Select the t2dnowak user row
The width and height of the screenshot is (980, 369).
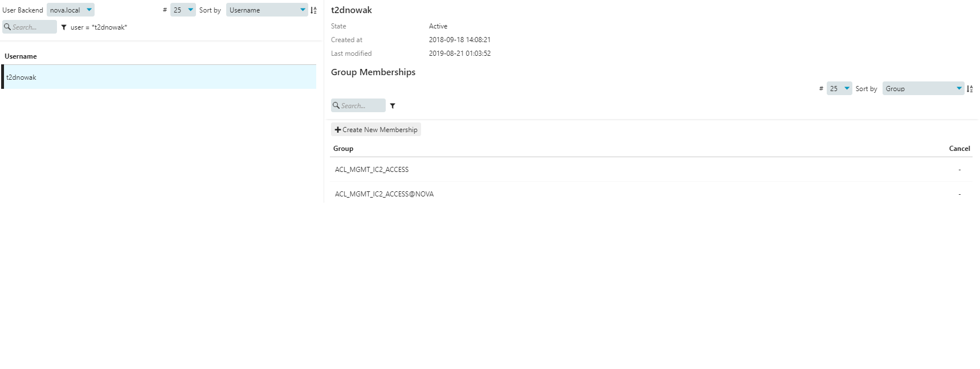(160, 77)
